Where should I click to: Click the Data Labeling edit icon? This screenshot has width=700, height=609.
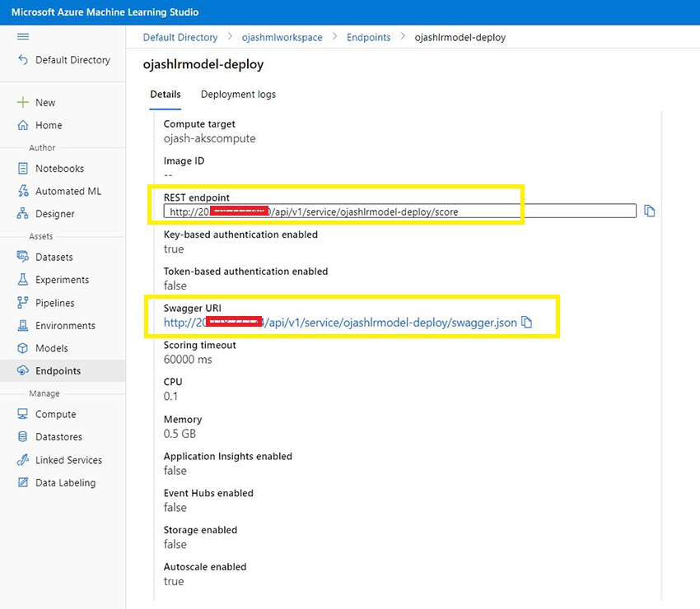23,482
